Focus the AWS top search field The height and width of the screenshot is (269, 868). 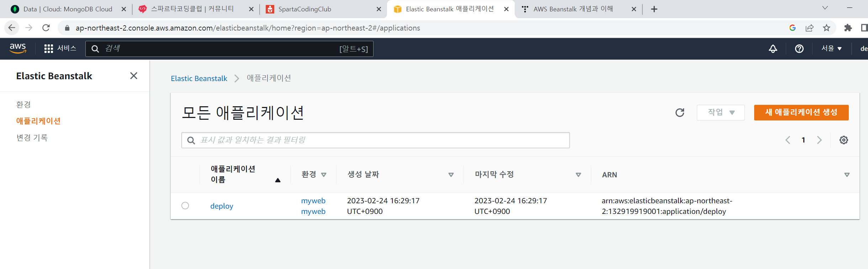pyautogui.click(x=229, y=49)
